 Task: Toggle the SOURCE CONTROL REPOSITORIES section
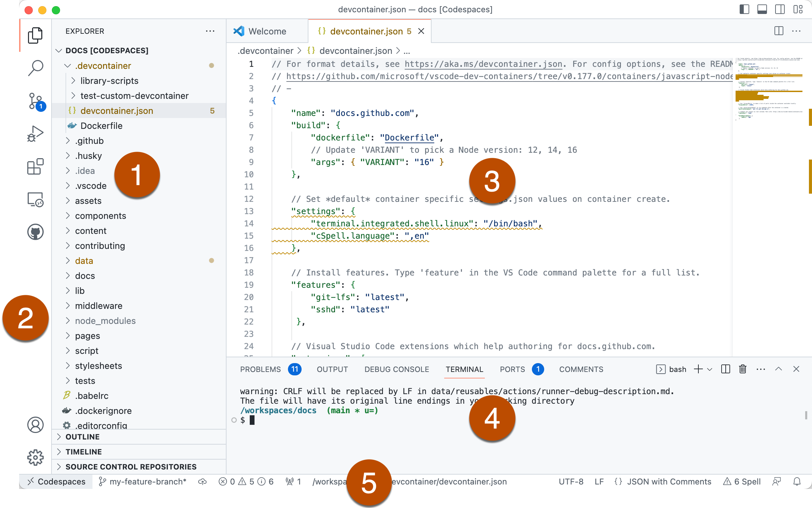coord(131,466)
